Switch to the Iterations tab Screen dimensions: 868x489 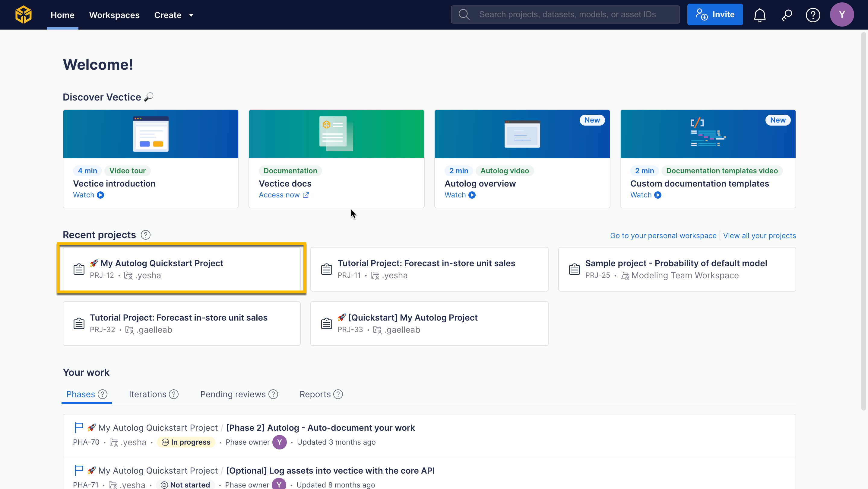point(147,394)
